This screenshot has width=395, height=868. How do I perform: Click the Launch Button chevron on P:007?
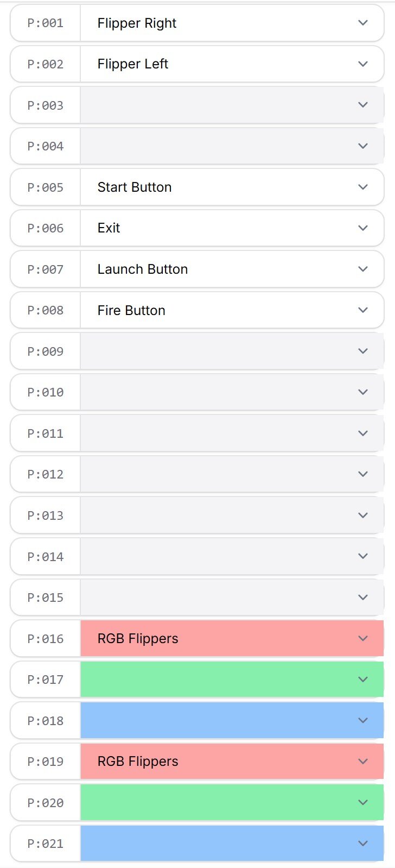coord(363,269)
